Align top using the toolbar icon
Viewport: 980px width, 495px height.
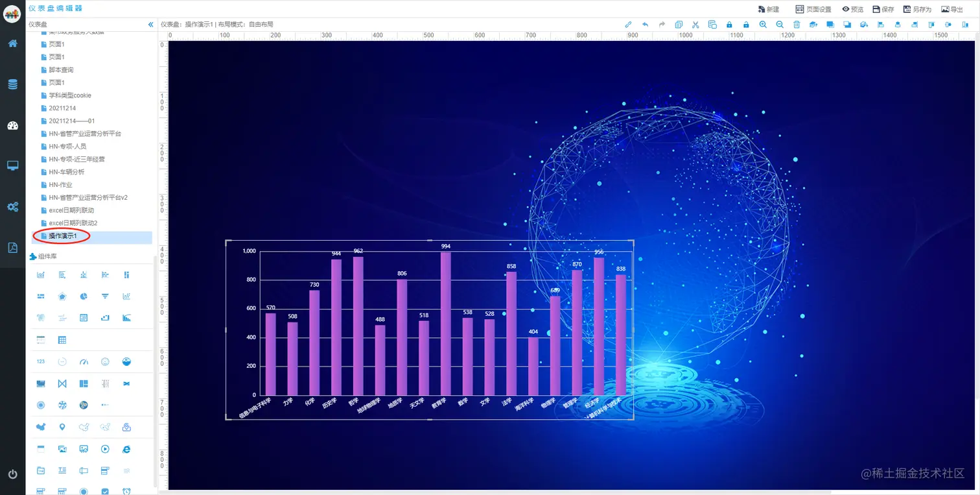tap(931, 25)
